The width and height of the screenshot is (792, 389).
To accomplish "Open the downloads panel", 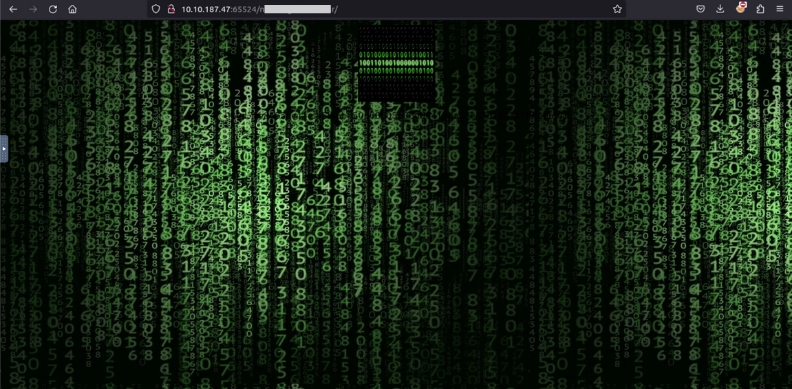I will click(720, 9).
